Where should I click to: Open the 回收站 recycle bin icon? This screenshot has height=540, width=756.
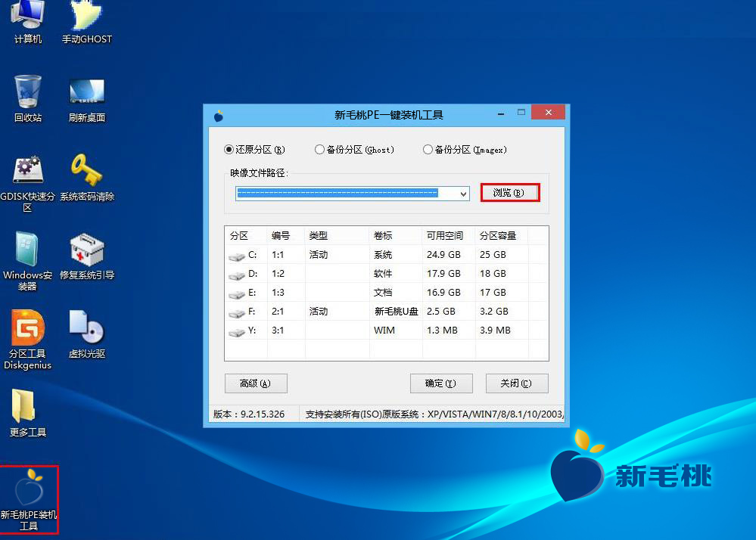27,99
